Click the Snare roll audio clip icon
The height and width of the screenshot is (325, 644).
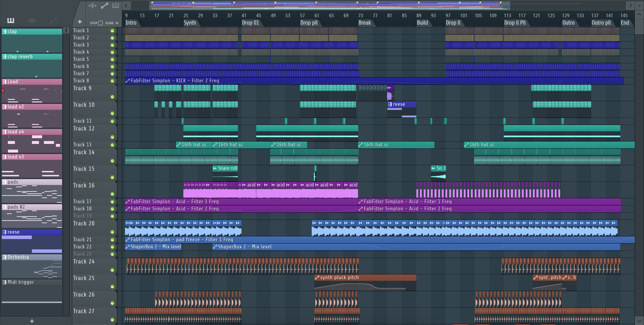point(215,168)
